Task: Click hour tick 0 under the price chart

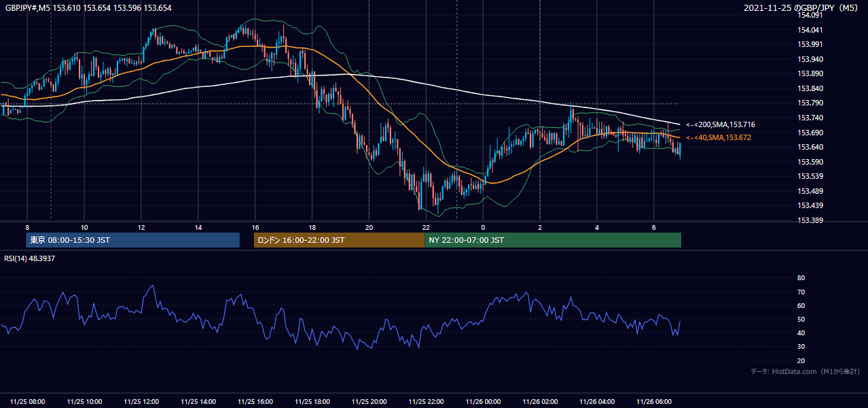Action: (483, 227)
